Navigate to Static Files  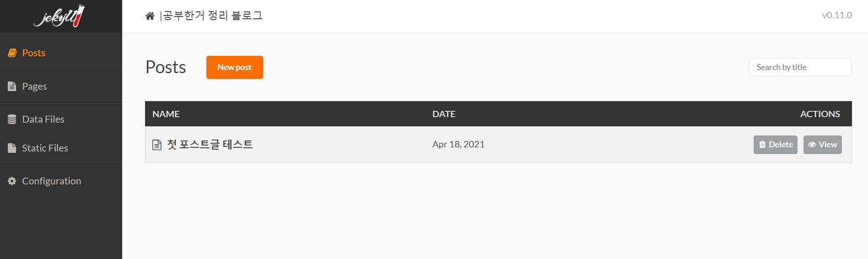pos(45,148)
